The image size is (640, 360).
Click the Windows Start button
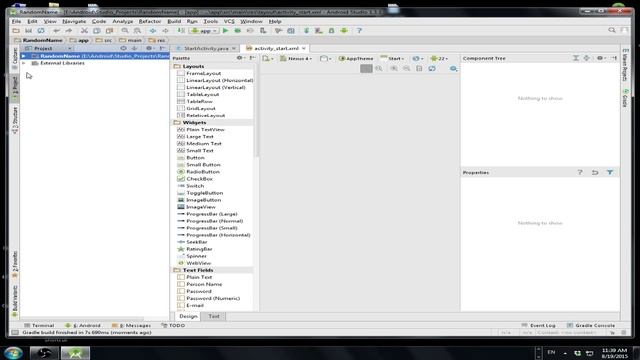click(13, 353)
